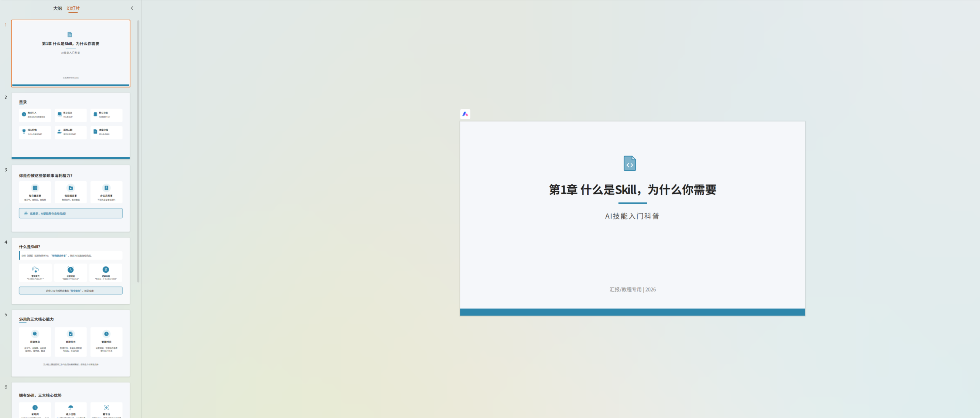Click the trophy icon in slide 2 thumbnail

(x=24, y=131)
